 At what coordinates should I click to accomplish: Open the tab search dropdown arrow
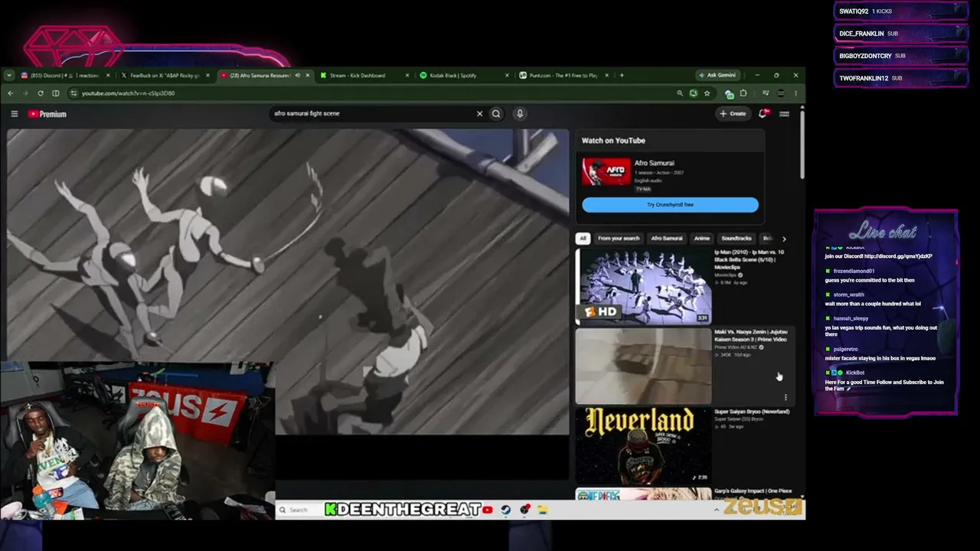click(8, 75)
